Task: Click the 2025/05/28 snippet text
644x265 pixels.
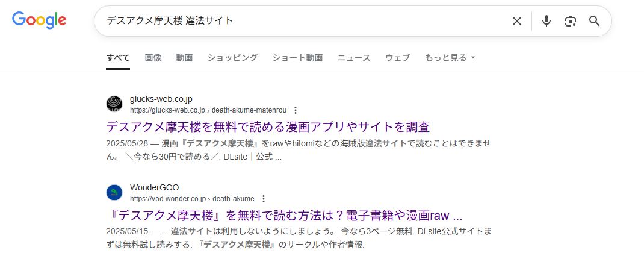Action: 299,150
